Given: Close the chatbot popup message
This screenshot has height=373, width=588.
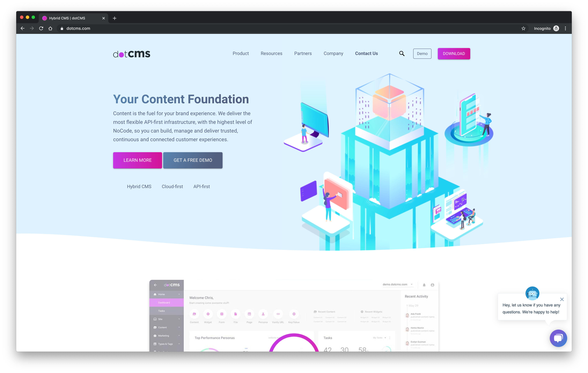Looking at the screenshot, I should [x=562, y=299].
